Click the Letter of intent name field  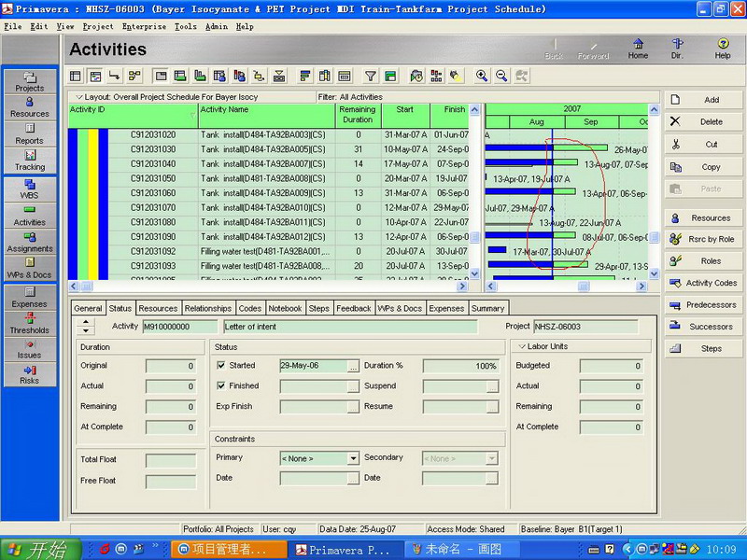pos(350,327)
